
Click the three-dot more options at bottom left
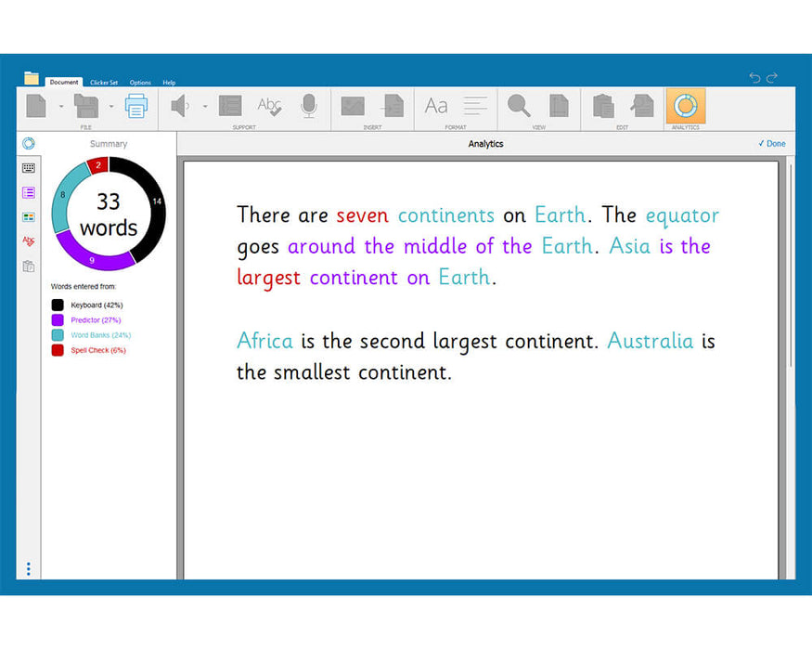[x=28, y=568]
